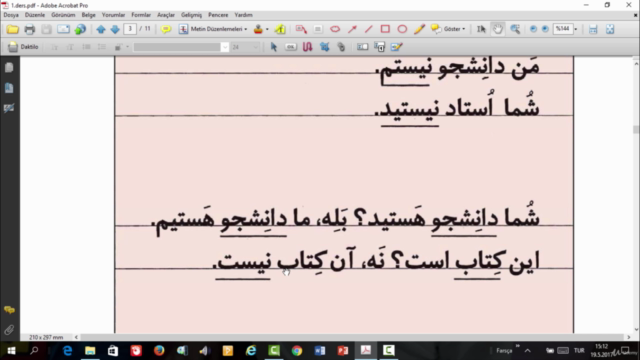Screen dimensions: 640x360
Task: Select the crop tool icon
Action: point(324,47)
